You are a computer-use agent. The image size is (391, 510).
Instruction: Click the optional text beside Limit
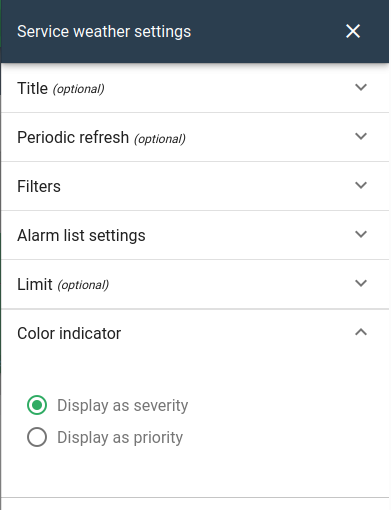point(83,285)
